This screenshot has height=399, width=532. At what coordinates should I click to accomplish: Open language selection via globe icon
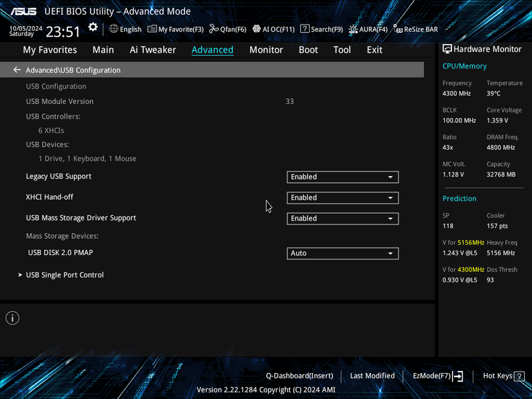pos(114,29)
